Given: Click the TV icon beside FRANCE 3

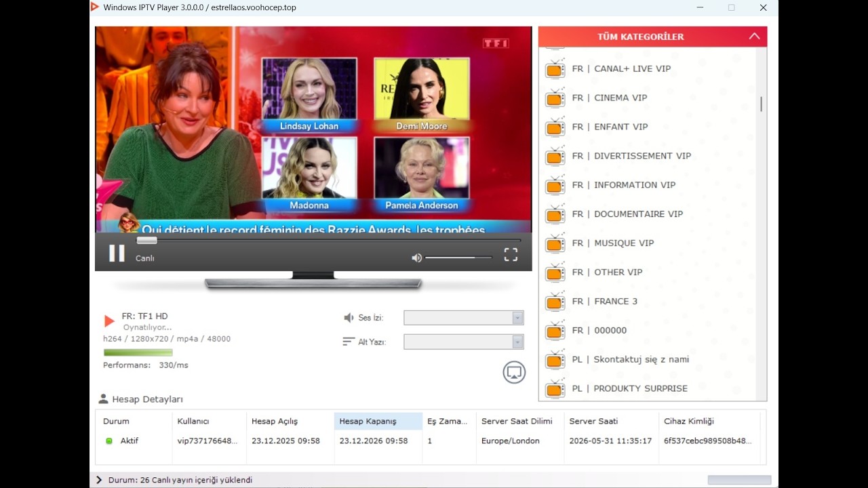Looking at the screenshot, I should click(x=555, y=302).
